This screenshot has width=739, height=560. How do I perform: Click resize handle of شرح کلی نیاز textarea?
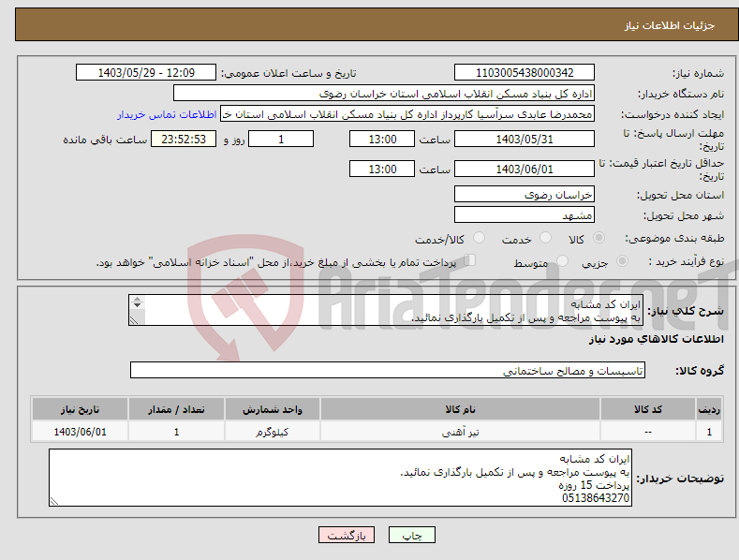[x=134, y=320]
